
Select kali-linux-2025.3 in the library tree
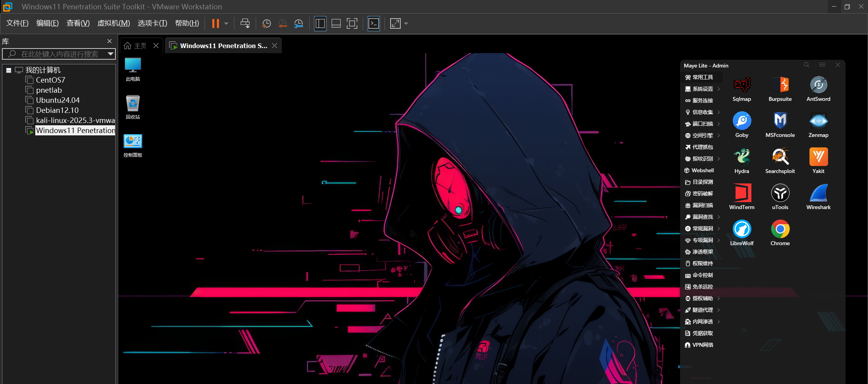[x=75, y=120]
